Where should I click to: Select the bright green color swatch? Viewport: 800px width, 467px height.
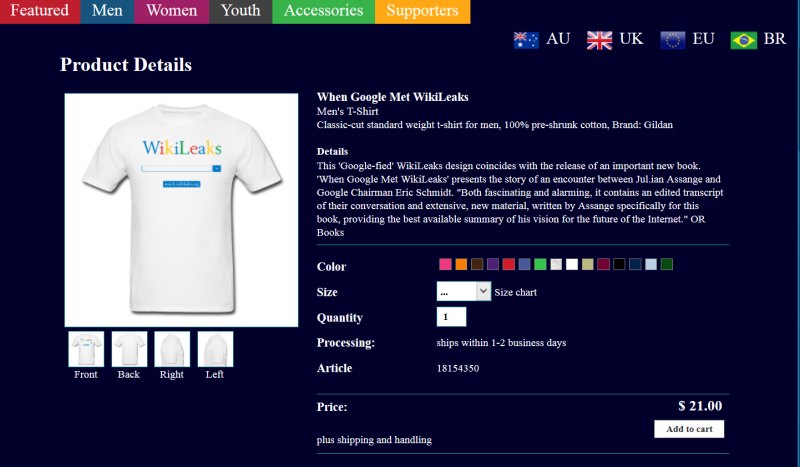540,264
